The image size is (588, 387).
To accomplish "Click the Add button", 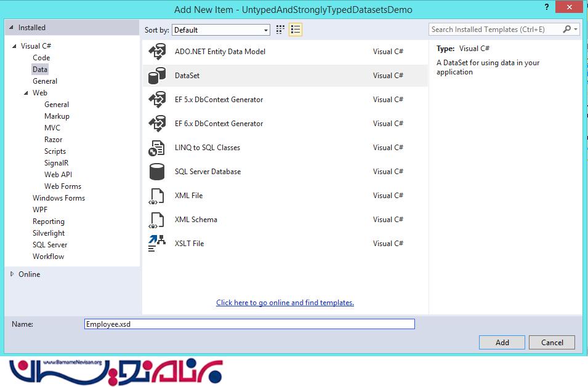I will [502, 343].
